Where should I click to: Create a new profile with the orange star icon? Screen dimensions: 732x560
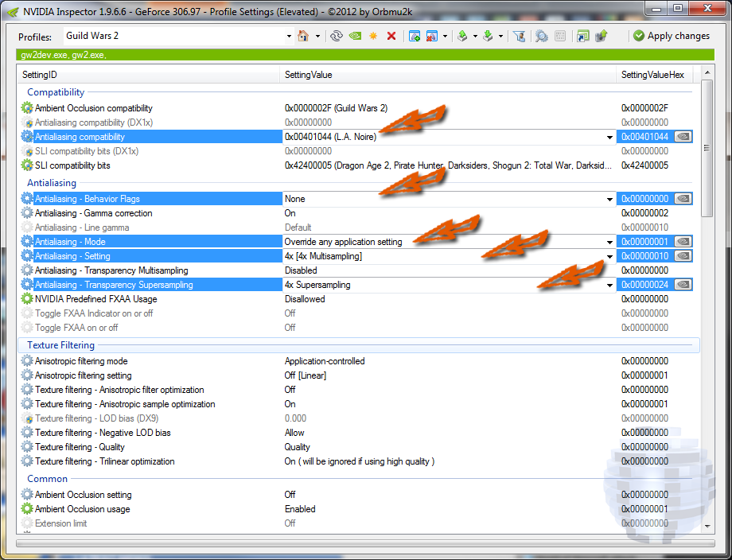373,36
